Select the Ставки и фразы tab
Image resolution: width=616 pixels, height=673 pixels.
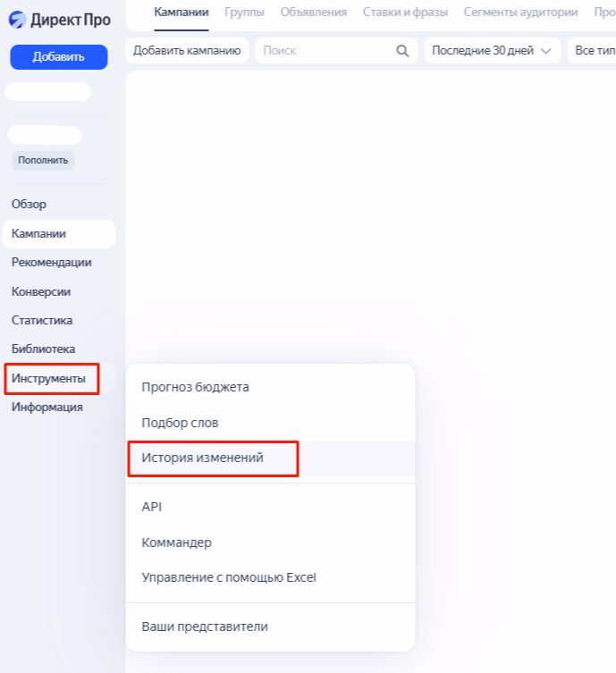pyautogui.click(x=407, y=12)
